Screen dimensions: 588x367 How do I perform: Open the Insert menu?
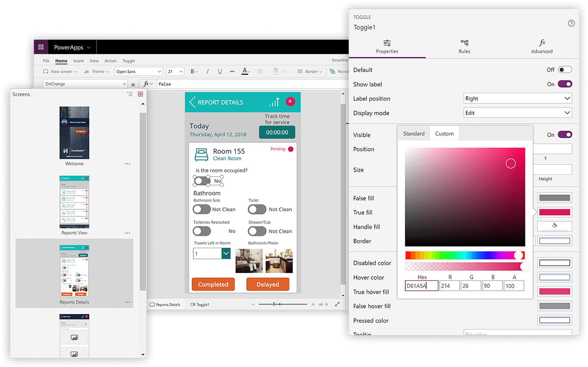[x=78, y=61]
